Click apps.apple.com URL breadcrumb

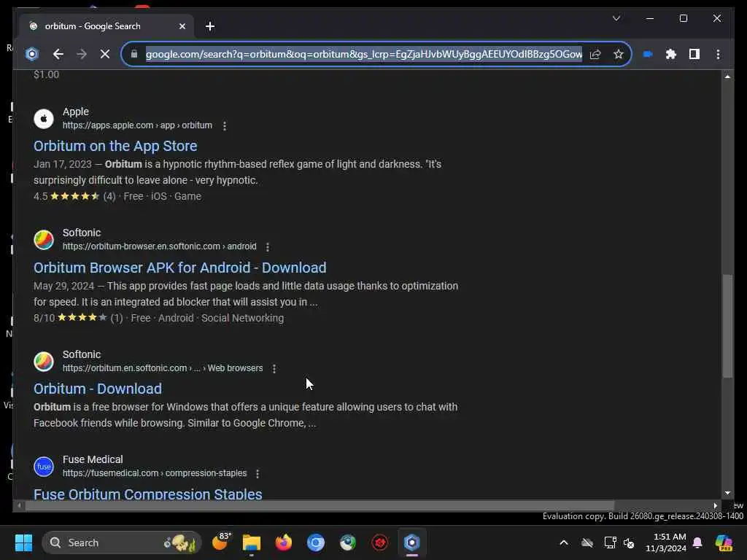pos(137,125)
